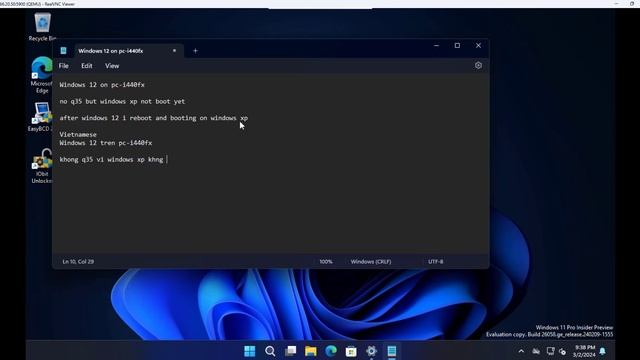Maximize the Notepad window
The image size is (640, 360).
point(457,45)
